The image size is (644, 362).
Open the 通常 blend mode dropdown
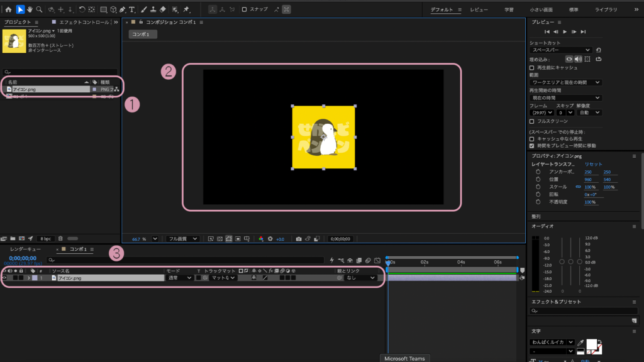179,278
